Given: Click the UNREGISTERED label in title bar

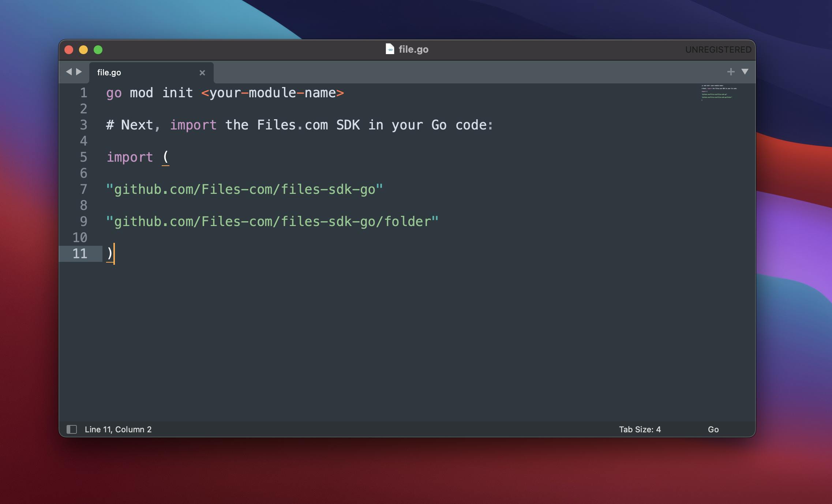Looking at the screenshot, I should coord(718,50).
